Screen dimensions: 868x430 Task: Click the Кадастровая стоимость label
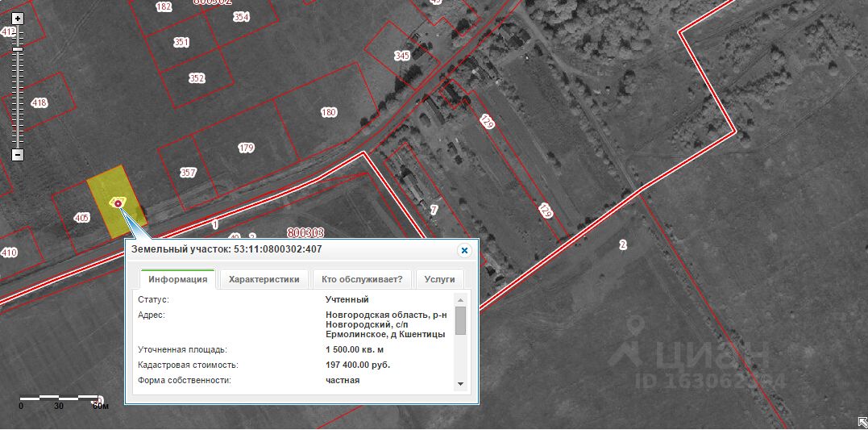(188, 365)
